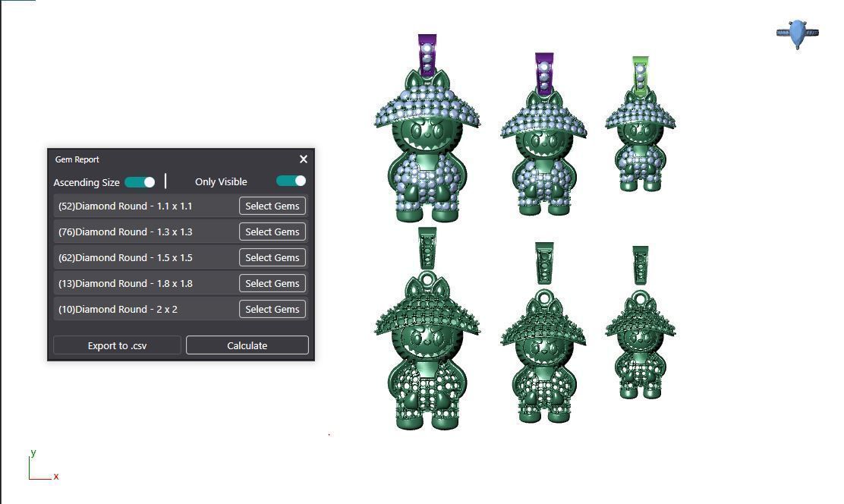Select gems for Diamond Round 1.8 x 1.8
The width and height of the screenshot is (844, 504).
coord(272,284)
